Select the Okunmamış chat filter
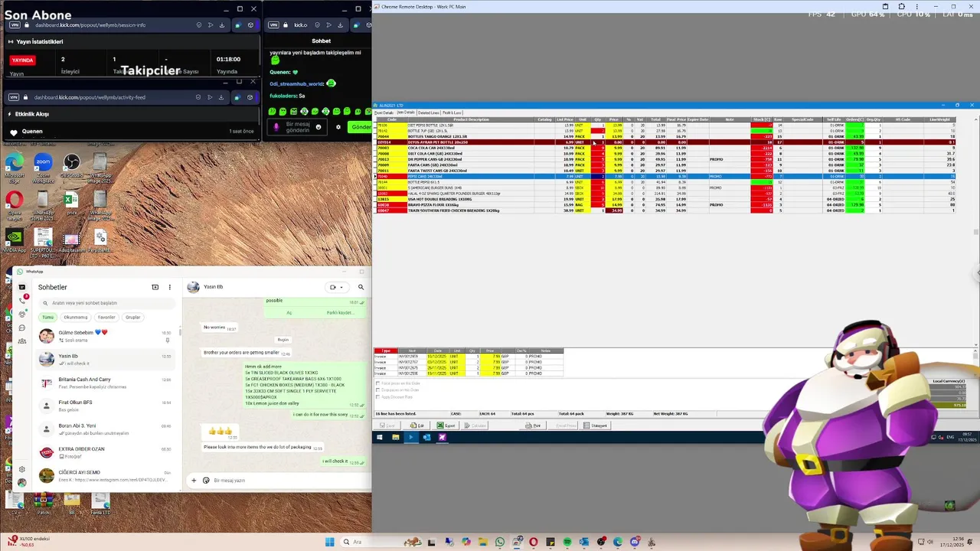The height and width of the screenshot is (551, 980). coord(76,317)
